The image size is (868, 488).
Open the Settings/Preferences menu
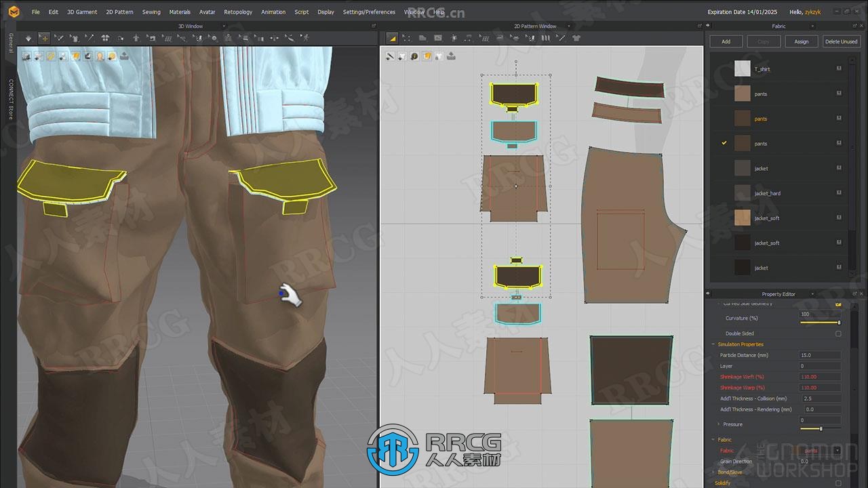[x=369, y=12]
